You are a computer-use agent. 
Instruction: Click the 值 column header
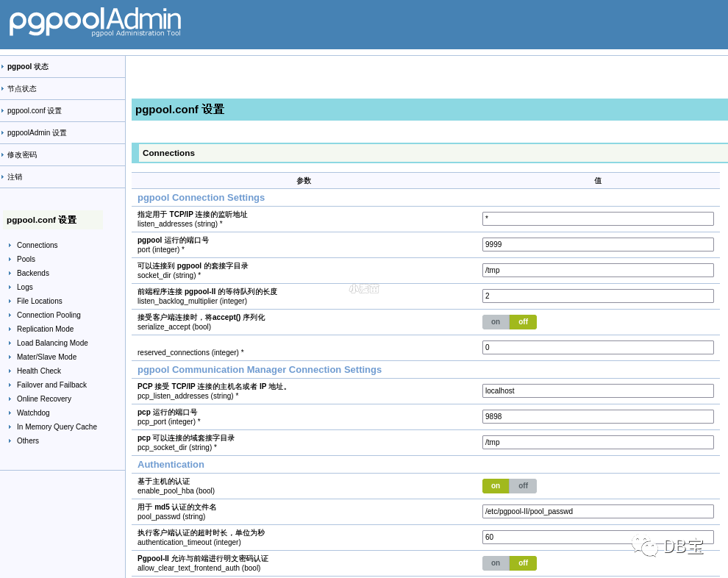coord(598,181)
